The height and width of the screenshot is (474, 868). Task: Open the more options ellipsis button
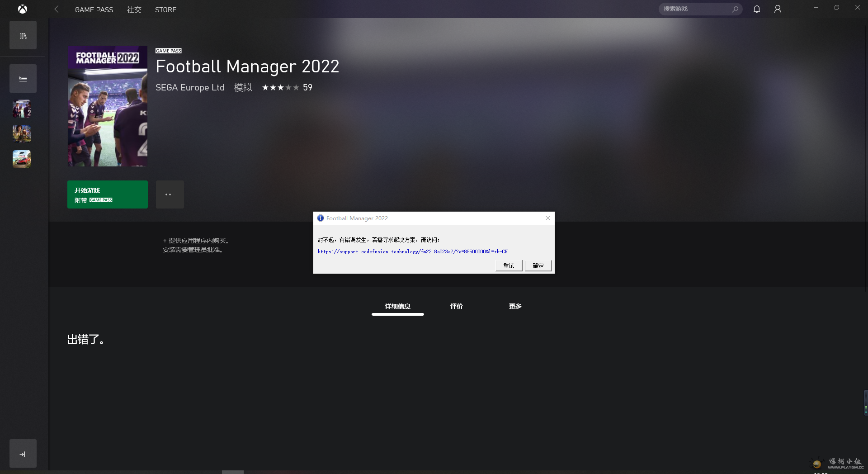pos(170,194)
